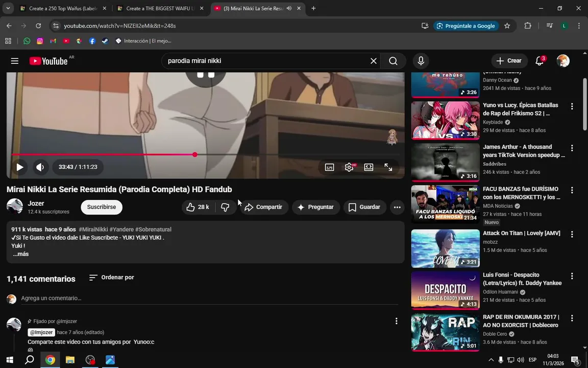Image resolution: width=588 pixels, height=368 pixels.
Task: Open pinned comment options menu
Action: tap(397, 321)
